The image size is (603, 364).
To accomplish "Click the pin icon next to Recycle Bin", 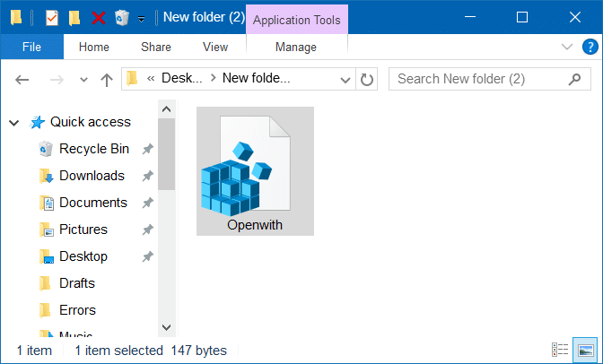I will (148, 149).
